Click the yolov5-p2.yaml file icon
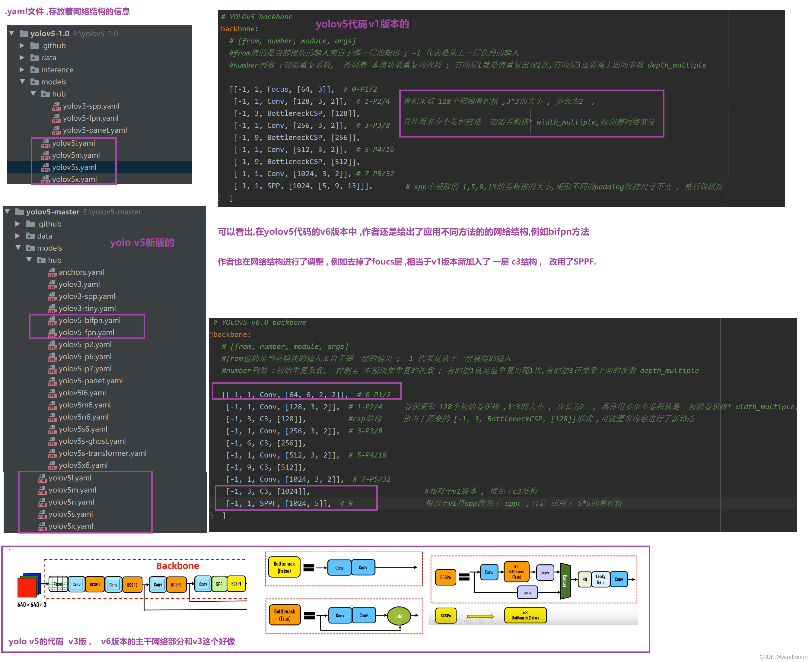This screenshot has width=812, height=662. point(52,345)
